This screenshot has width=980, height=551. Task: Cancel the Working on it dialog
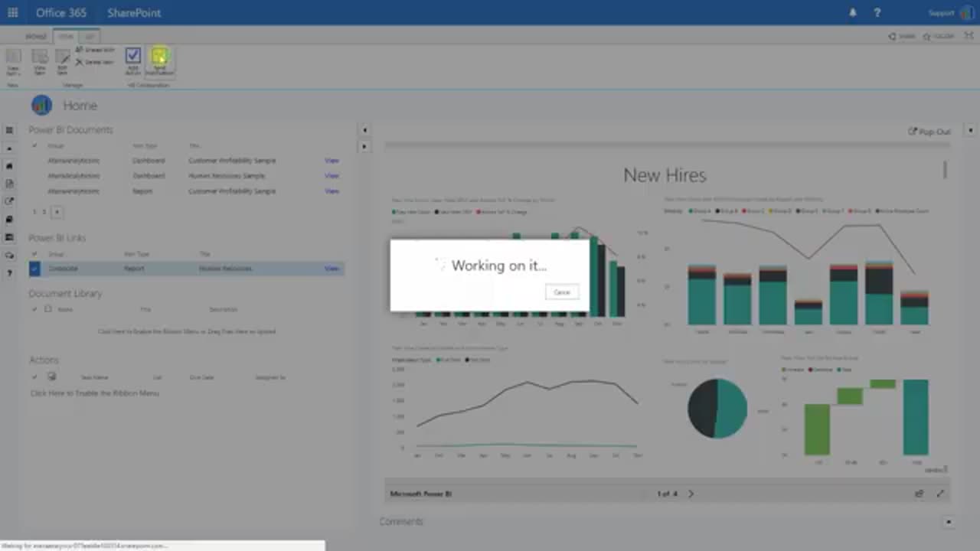click(x=562, y=292)
